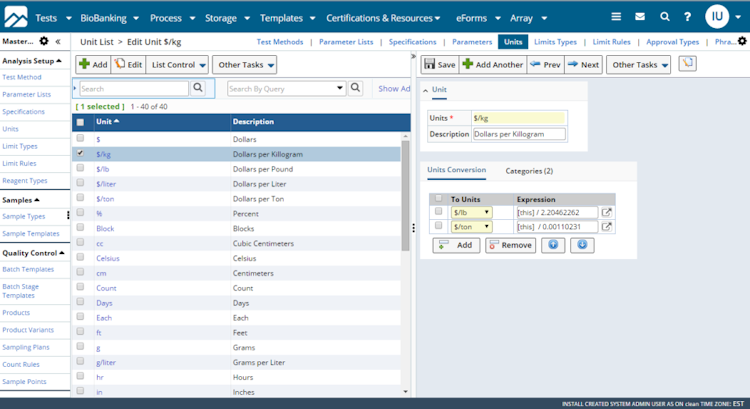Switch to Parameter Lists tab
The width and height of the screenshot is (750, 409).
[346, 42]
